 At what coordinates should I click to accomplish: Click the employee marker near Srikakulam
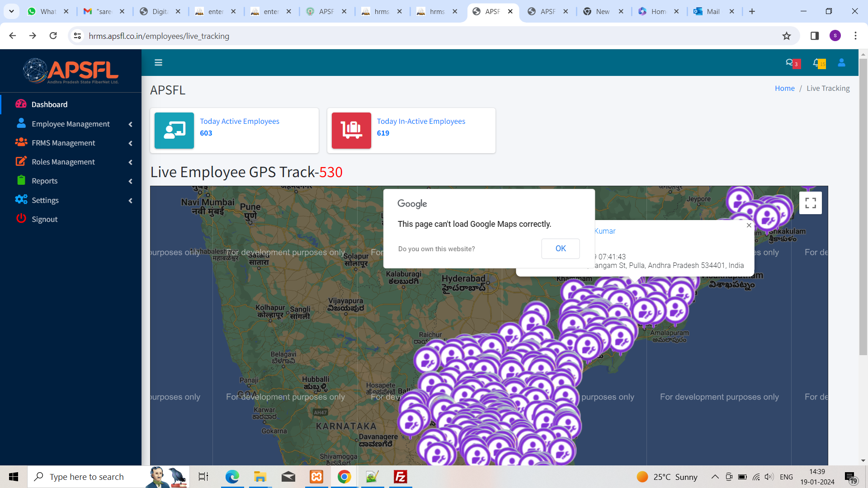click(766, 219)
